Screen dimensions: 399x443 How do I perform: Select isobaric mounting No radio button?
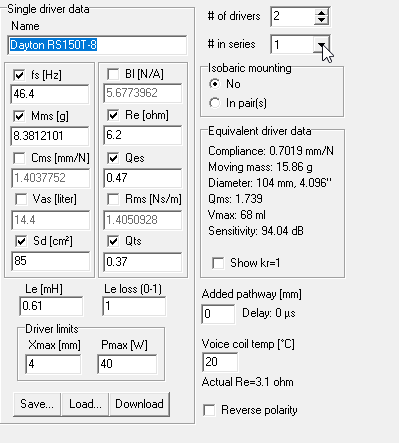tap(215, 84)
